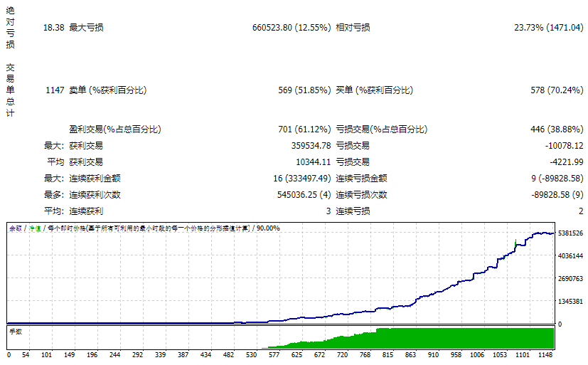Viewport: 588px width, 365px height.
Task: Click the x-axis label 815
Action: coord(387,355)
